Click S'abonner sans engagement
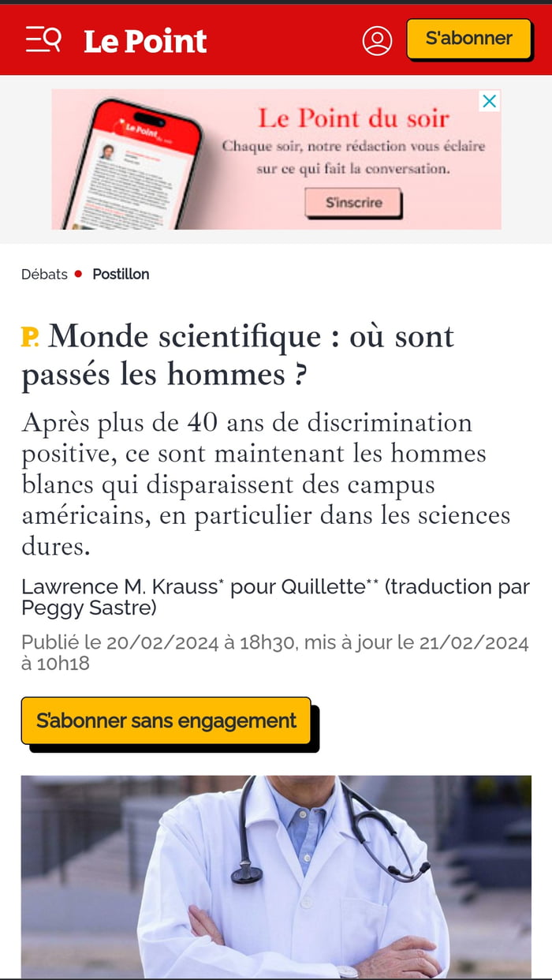Image resolution: width=552 pixels, height=980 pixels. [x=166, y=720]
